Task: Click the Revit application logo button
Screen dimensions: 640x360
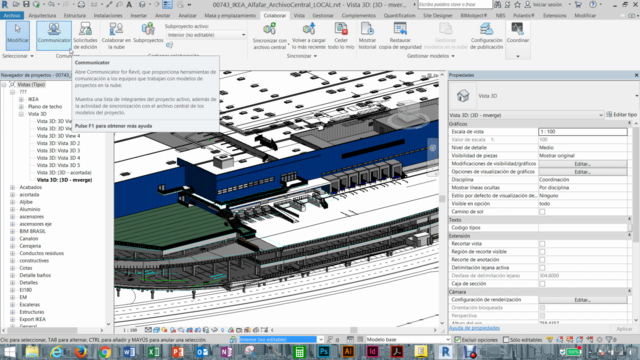Action: (x=4, y=4)
